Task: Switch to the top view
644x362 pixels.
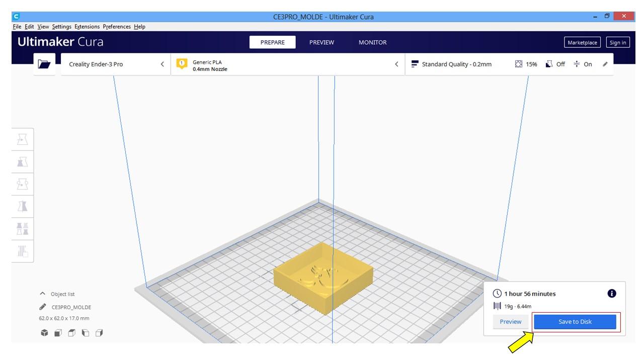Action: [x=71, y=333]
